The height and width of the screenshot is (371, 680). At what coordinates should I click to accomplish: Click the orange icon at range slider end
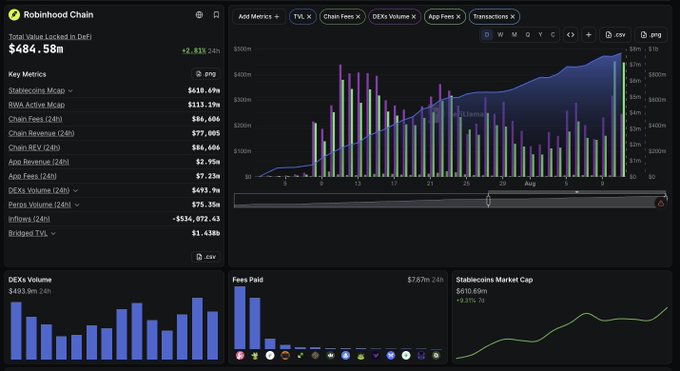pos(660,203)
